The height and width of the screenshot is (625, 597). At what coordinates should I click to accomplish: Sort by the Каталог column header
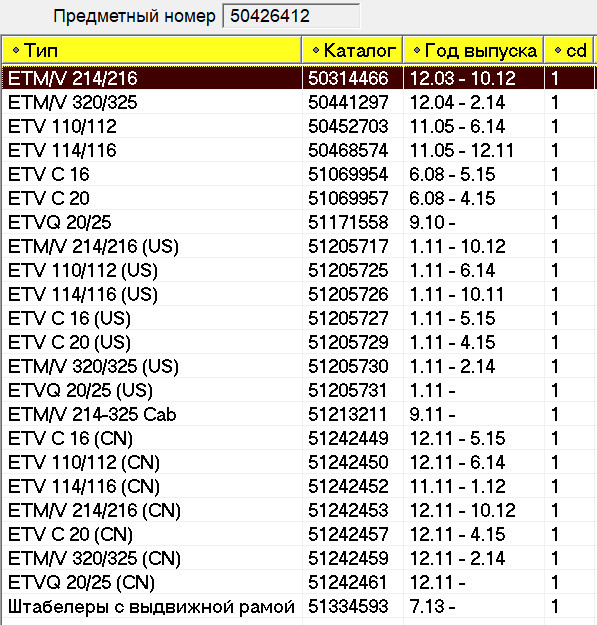coord(352,51)
